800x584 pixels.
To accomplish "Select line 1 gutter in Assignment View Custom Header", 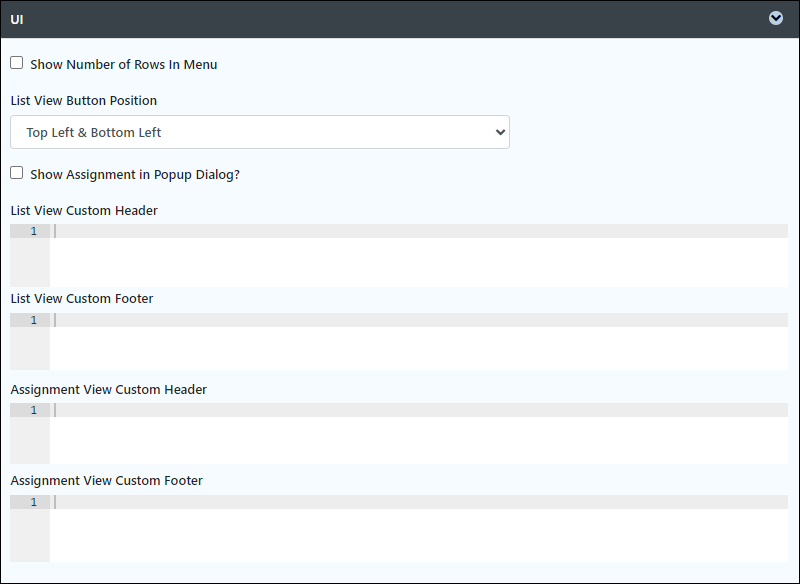I will click(30, 410).
